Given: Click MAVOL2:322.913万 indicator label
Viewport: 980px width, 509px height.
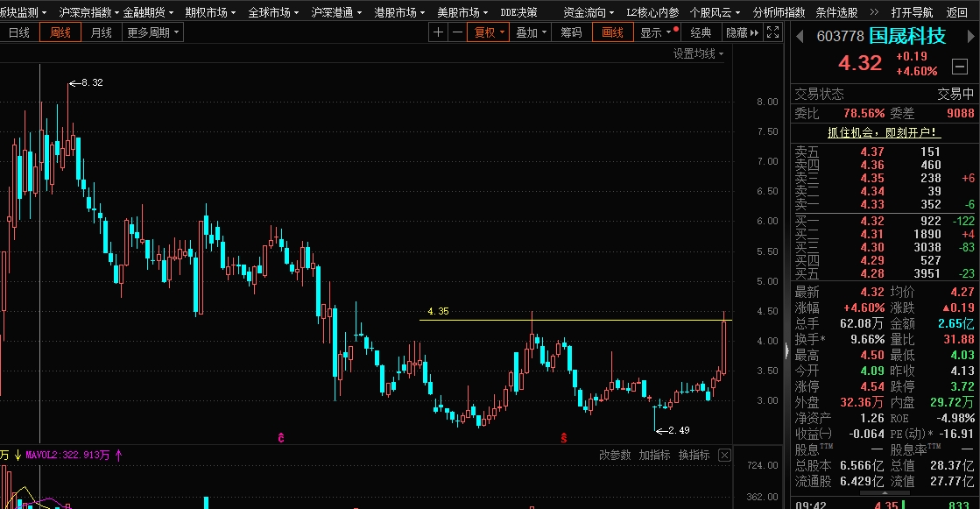Looking at the screenshot, I should [x=67, y=456].
